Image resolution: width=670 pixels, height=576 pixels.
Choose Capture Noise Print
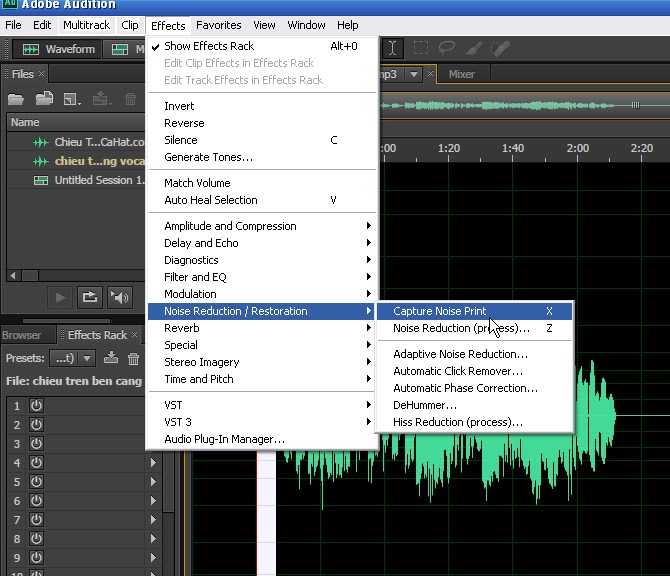(x=474, y=311)
